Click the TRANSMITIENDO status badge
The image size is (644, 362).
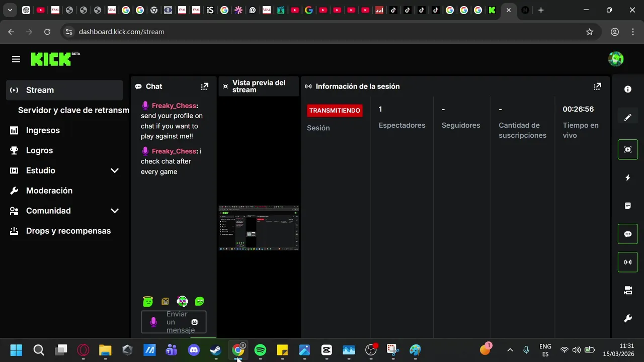click(335, 111)
